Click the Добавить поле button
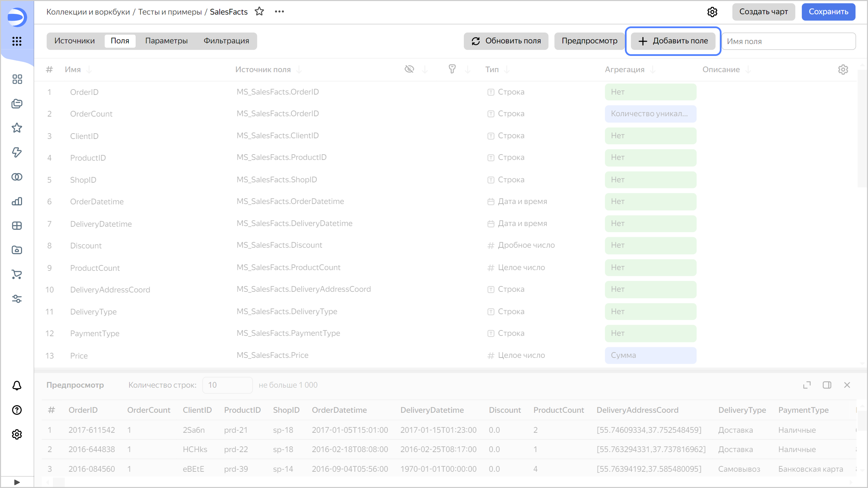Viewport: 868px width, 488px height. pyautogui.click(x=673, y=41)
